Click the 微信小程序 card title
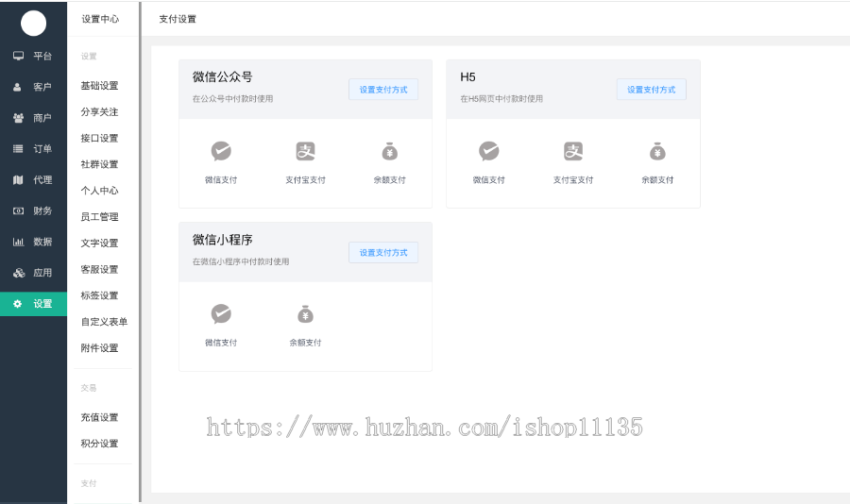This screenshot has width=850, height=504. tap(223, 240)
